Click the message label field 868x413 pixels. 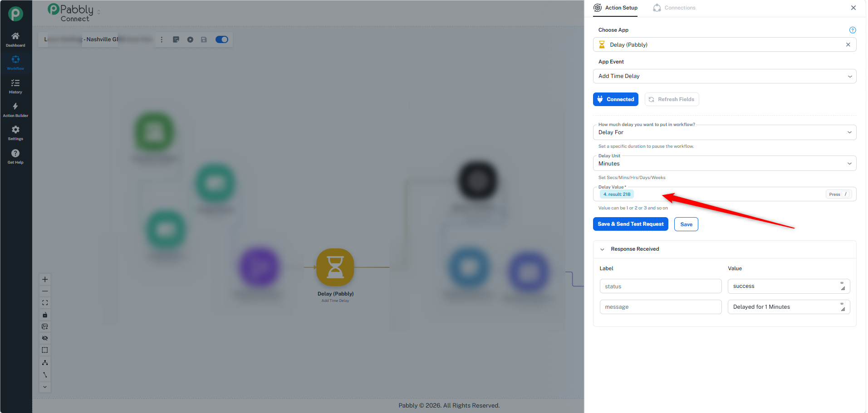(661, 307)
